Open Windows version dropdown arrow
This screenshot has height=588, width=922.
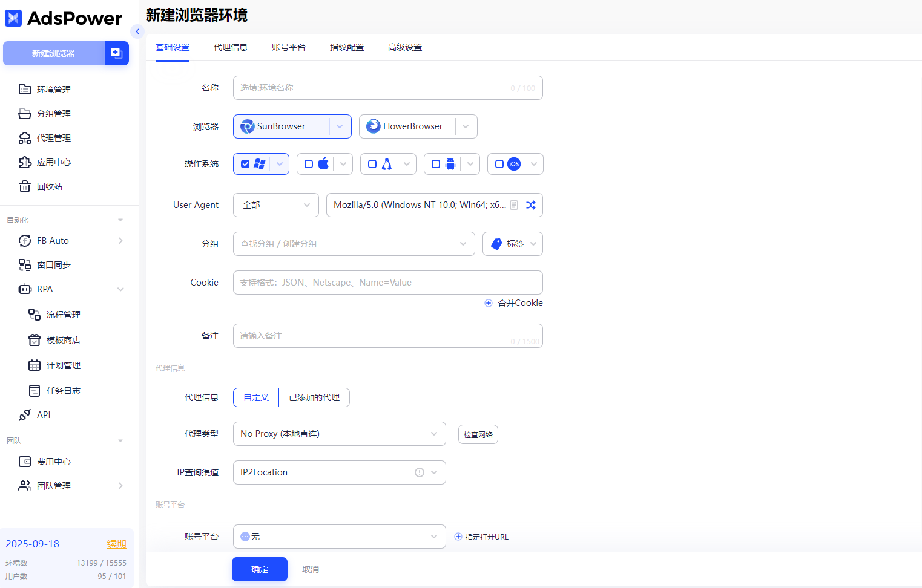click(280, 164)
